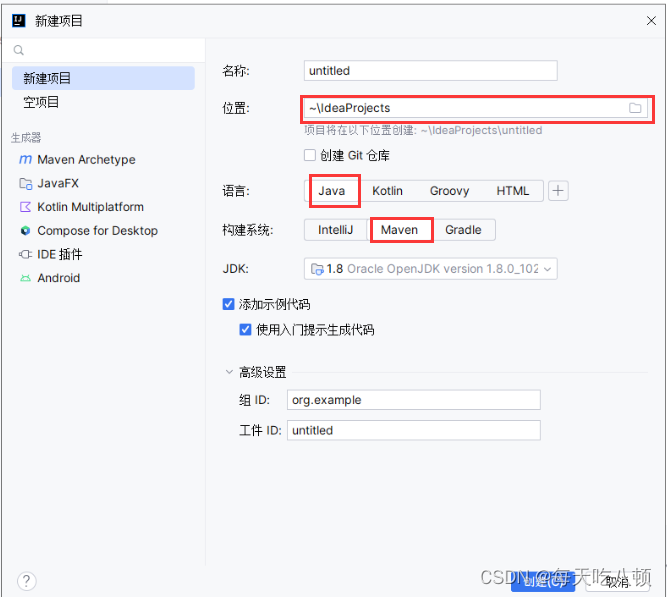The image size is (667, 597).
Task: Uncheck the 添加示例代码 checkbox
Action: (228, 304)
